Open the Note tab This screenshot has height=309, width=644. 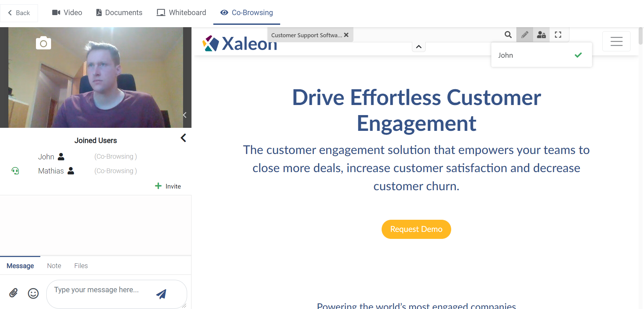point(54,266)
